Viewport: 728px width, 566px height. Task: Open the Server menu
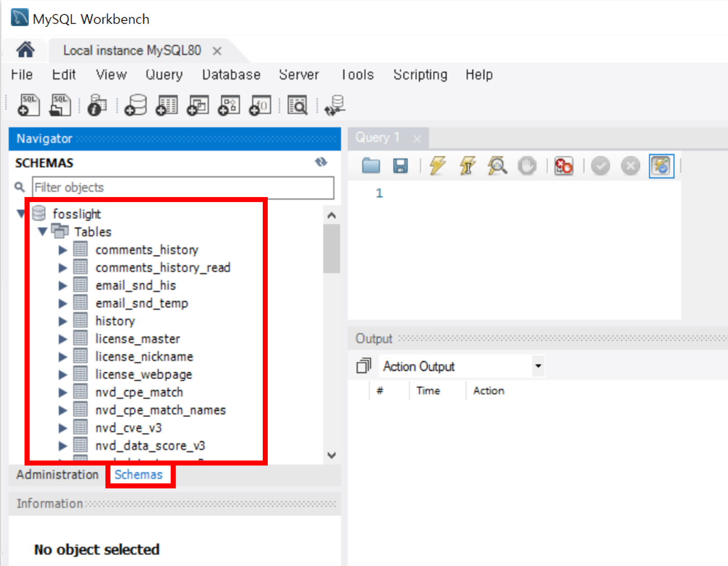pyautogui.click(x=299, y=74)
